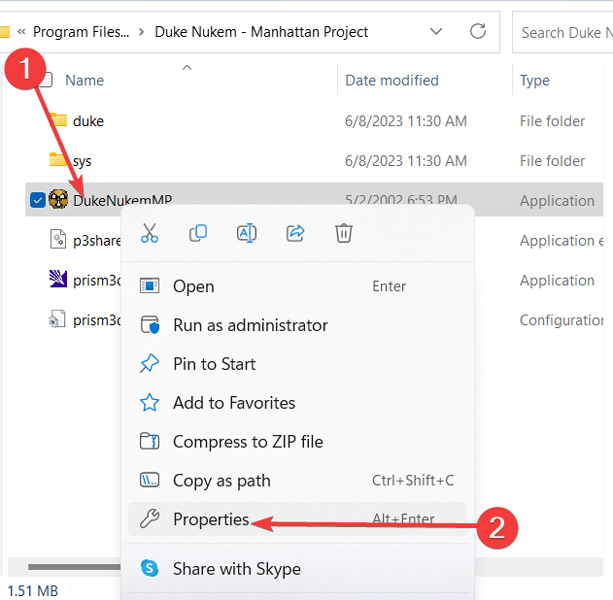
Task: Open Properties from context menu
Action: 298,519
